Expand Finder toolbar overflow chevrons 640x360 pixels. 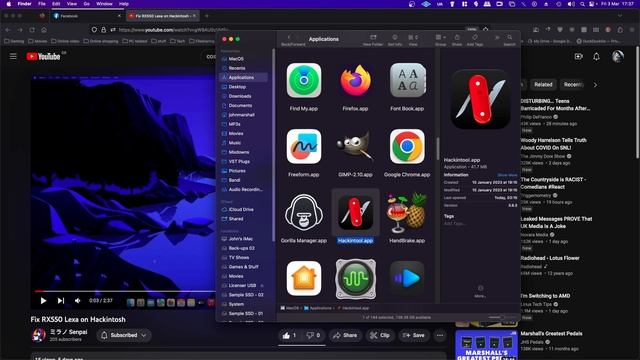[x=497, y=38]
